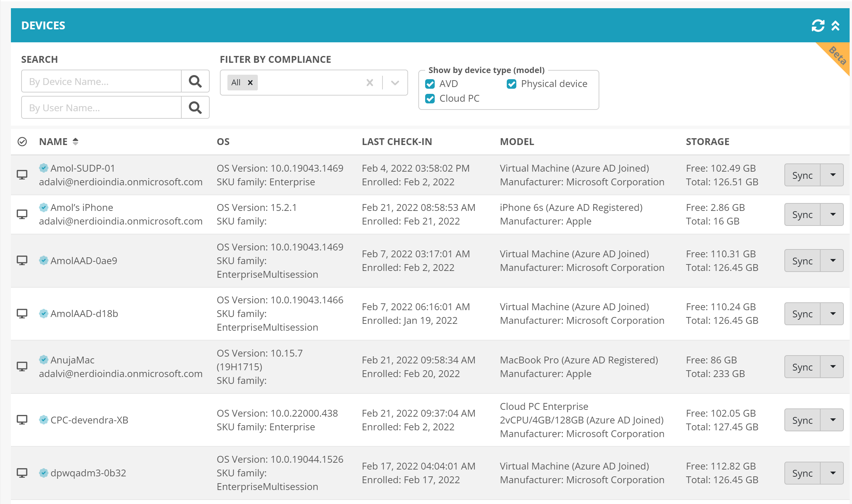The image size is (852, 504).
Task: Collapse the Devices panel with double chevron
Action: [x=835, y=26]
